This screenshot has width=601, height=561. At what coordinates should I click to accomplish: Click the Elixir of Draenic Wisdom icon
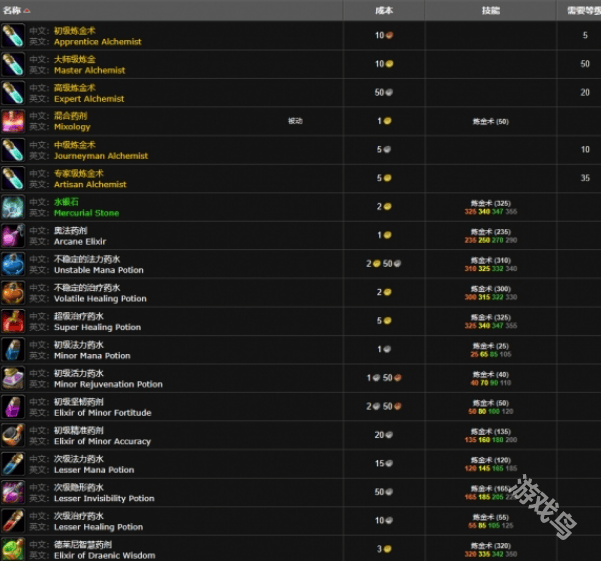coord(13,549)
